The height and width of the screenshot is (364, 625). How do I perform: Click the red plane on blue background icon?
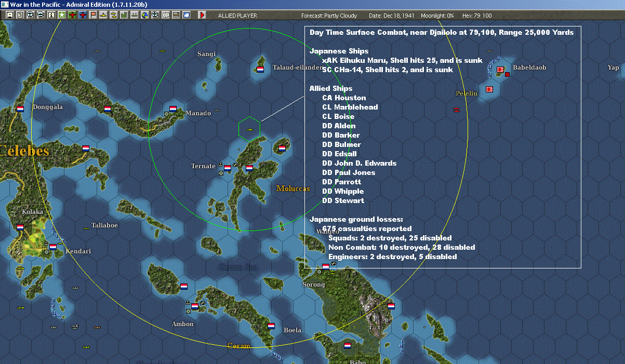(83, 15)
